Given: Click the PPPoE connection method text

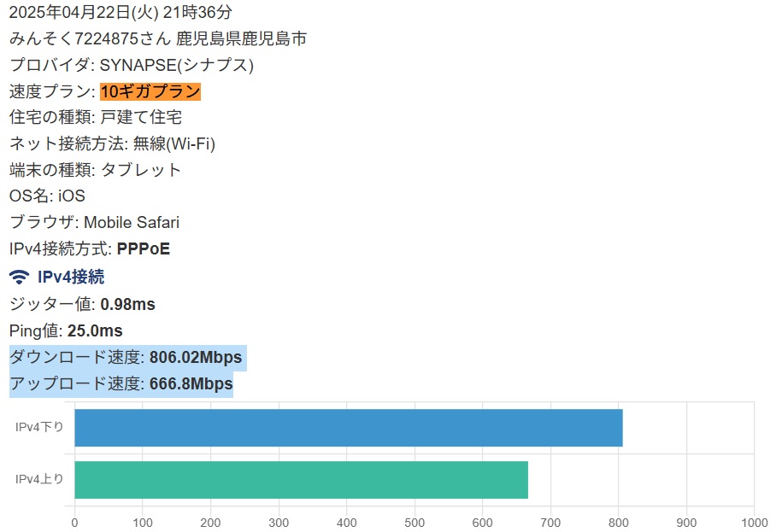Looking at the screenshot, I should coord(143,249).
